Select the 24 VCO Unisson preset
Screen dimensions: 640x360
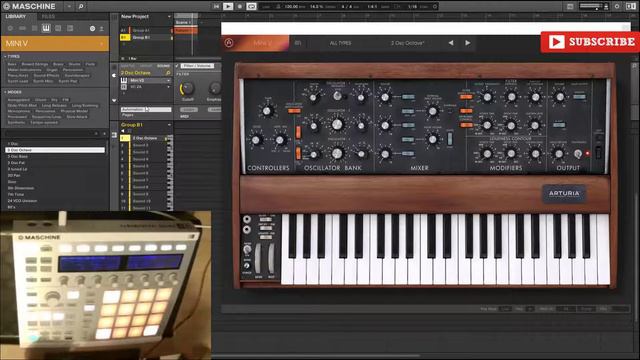tap(55, 201)
